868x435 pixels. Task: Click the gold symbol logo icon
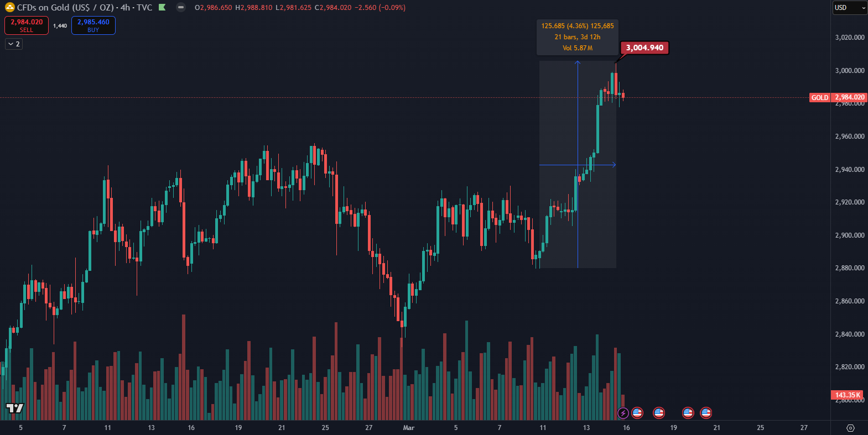coord(9,8)
